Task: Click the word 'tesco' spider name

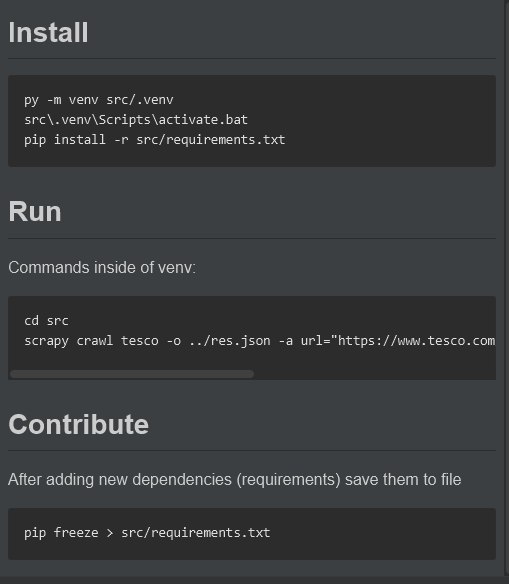Action: tap(140, 341)
